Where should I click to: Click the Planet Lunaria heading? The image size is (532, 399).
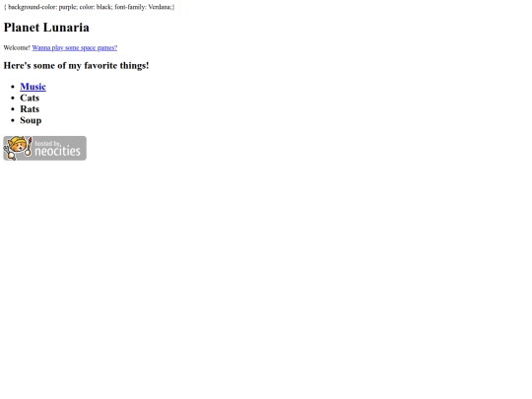point(46,28)
